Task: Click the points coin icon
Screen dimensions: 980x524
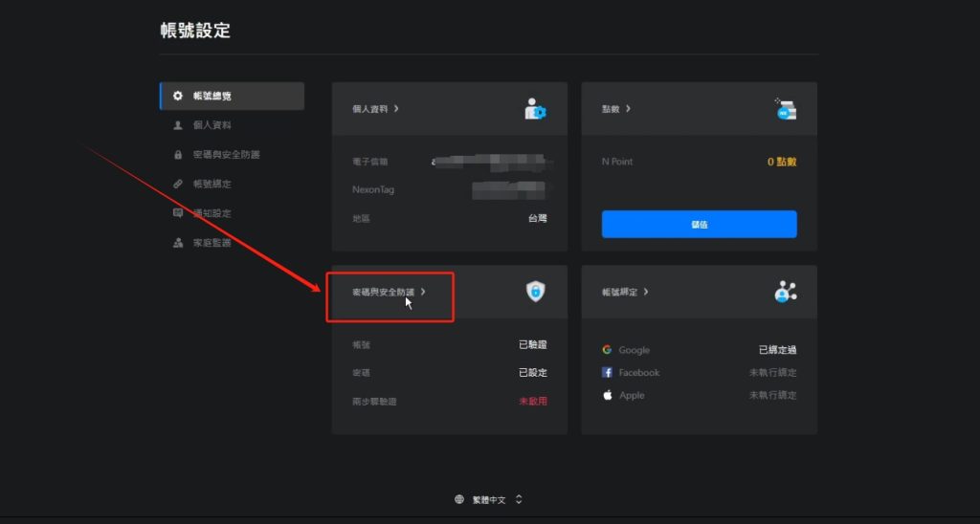Action: click(785, 109)
